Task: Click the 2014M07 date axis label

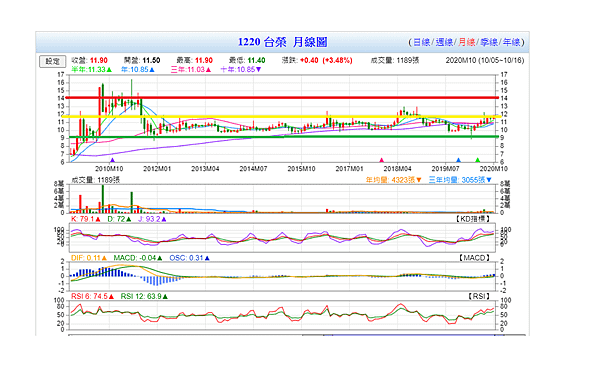Action: pos(253,169)
